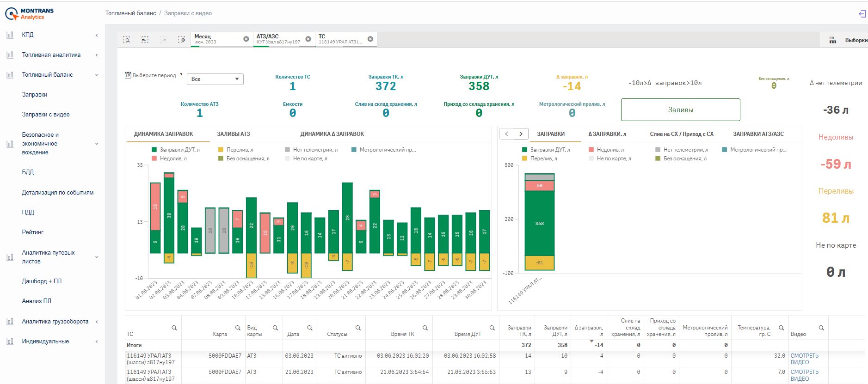Toggle Нет телеметрии legend in right chart
Screen dimensions: 868x384
point(682,150)
